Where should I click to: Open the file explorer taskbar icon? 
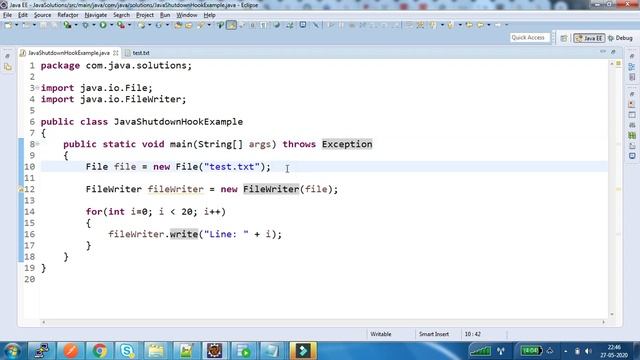coord(156,351)
